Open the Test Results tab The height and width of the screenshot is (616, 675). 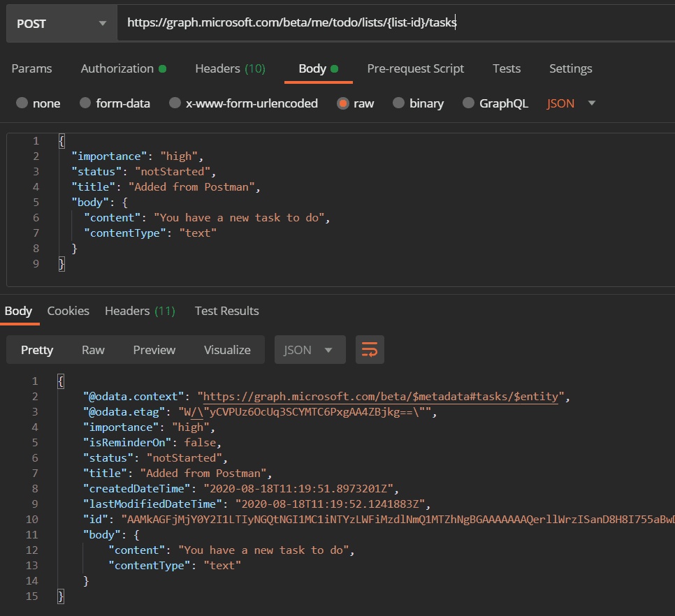(227, 311)
